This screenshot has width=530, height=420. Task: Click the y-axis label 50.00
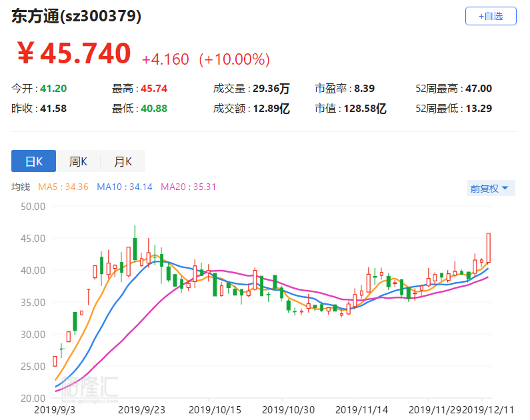33,207
